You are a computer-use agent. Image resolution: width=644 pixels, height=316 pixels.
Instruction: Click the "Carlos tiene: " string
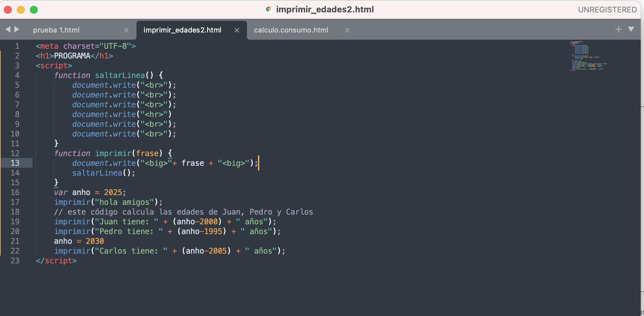tap(131, 251)
